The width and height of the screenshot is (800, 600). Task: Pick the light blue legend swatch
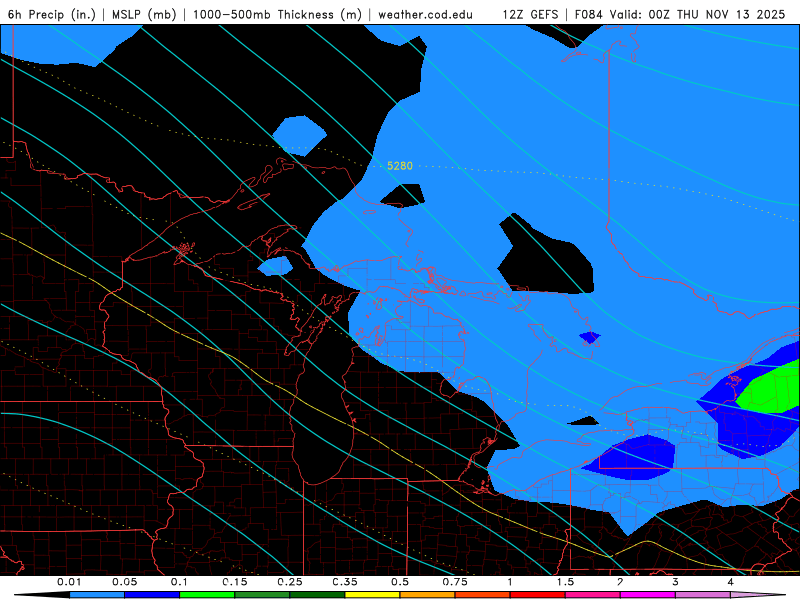pos(97,595)
